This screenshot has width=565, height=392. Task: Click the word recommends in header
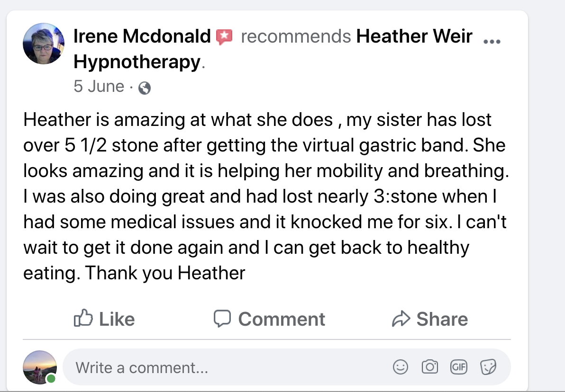[x=296, y=36]
